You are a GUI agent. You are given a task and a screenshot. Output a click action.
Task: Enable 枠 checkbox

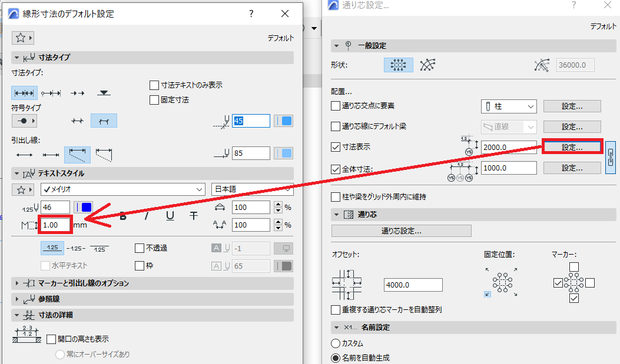click(x=140, y=266)
